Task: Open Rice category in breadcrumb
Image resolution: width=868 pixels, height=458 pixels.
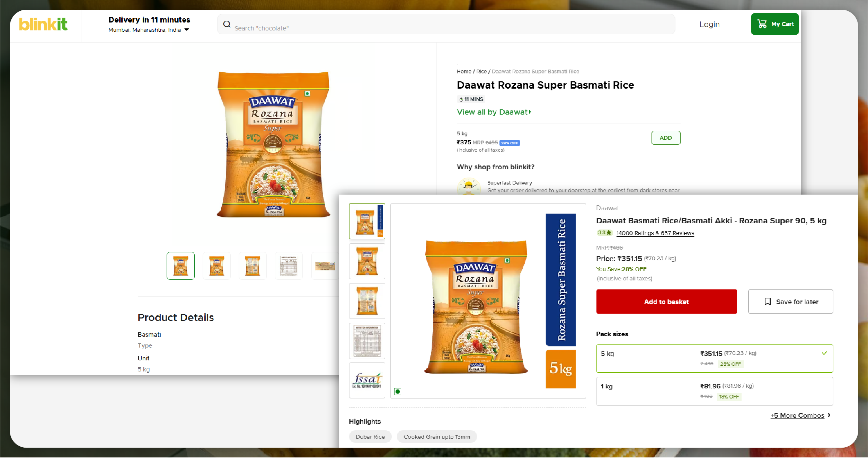Action: click(481, 72)
